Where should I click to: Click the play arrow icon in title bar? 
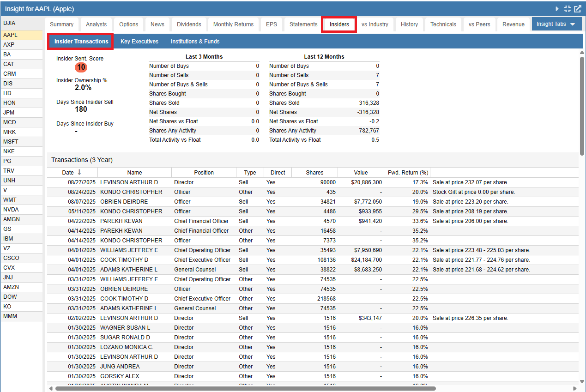[557, 9]
